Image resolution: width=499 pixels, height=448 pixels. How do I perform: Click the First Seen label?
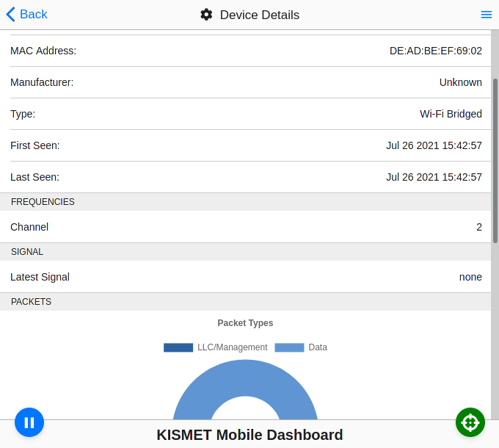pyautogui.click(x=35, y=145)
